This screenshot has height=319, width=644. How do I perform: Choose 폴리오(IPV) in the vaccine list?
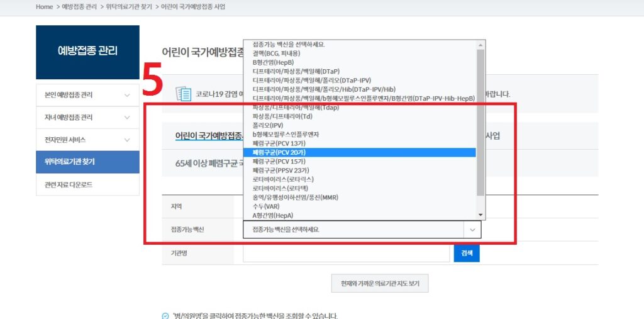tap(359, 125)
